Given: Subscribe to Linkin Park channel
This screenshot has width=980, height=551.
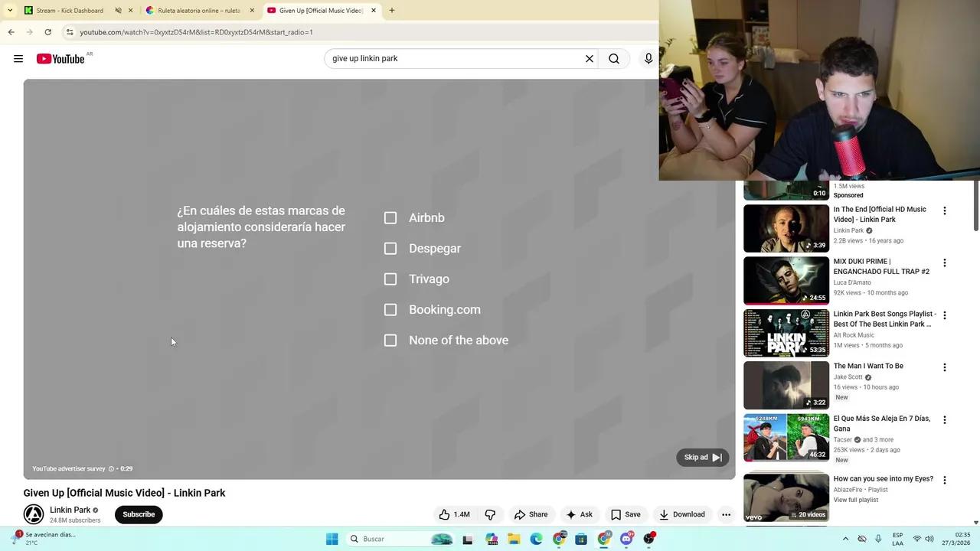Looking at the screenshot, I should [x=139, y=514].
